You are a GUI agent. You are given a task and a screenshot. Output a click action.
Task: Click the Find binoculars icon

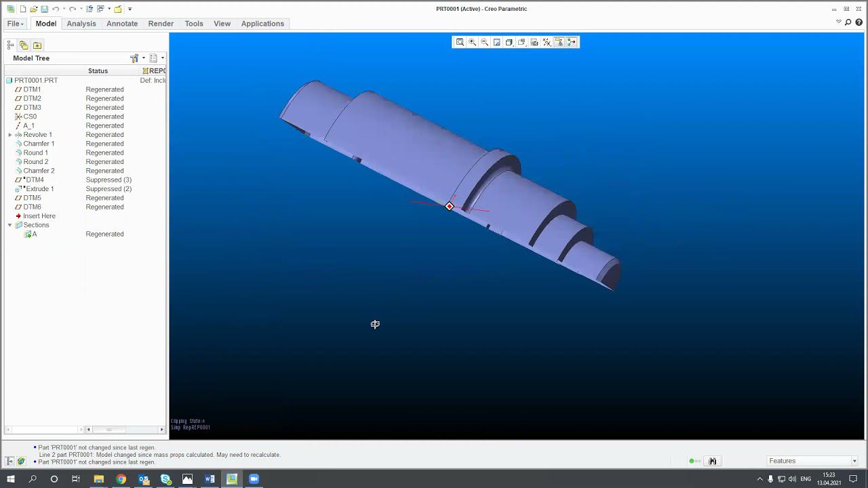(x=713, y=461)
